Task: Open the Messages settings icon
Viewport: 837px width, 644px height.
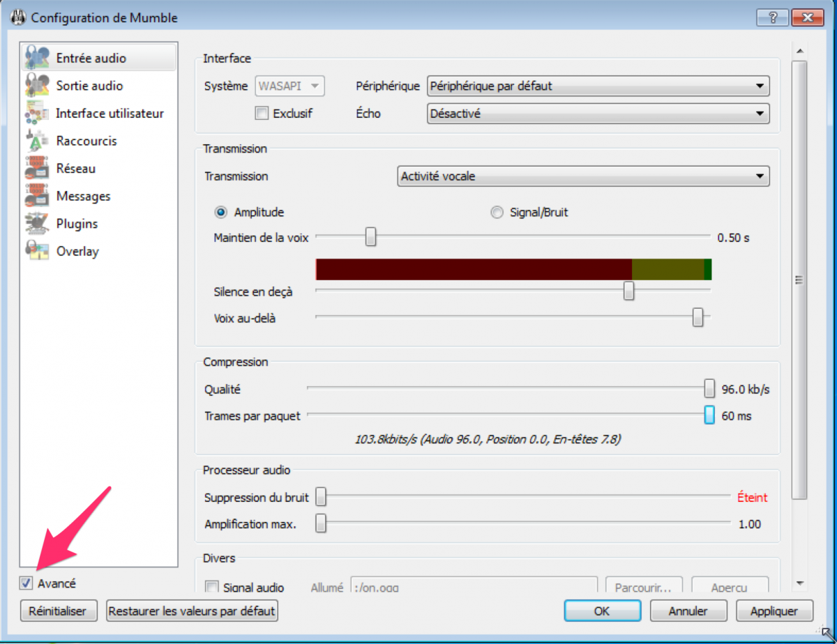Action: (36, 197)
